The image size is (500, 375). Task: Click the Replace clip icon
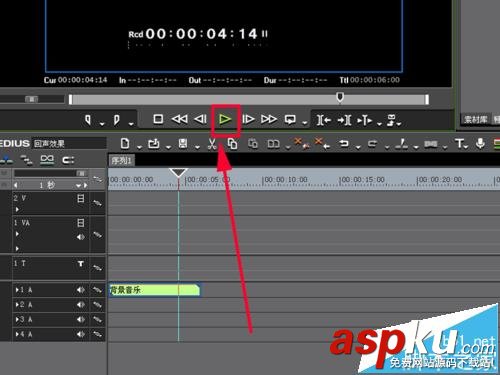pyautogui.click(x=273, y=144)
